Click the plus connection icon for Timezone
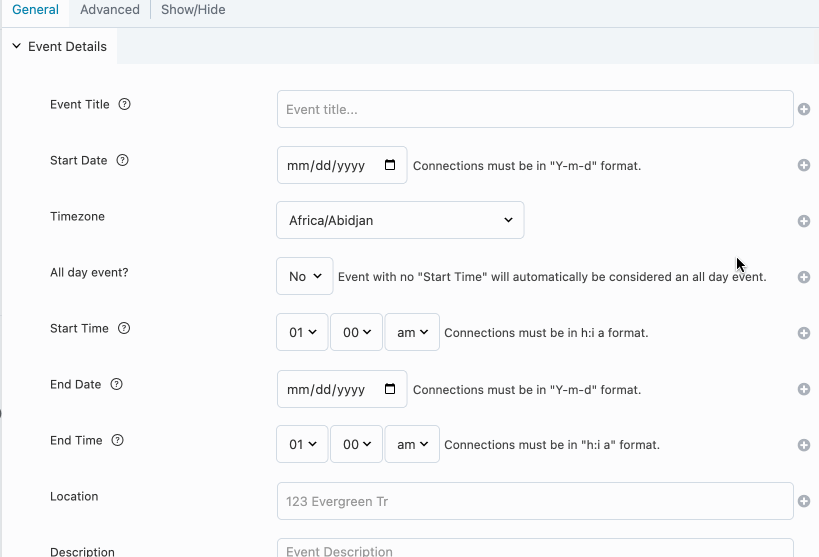Screen dimensions: 819x557 click(x=804, y=221)
